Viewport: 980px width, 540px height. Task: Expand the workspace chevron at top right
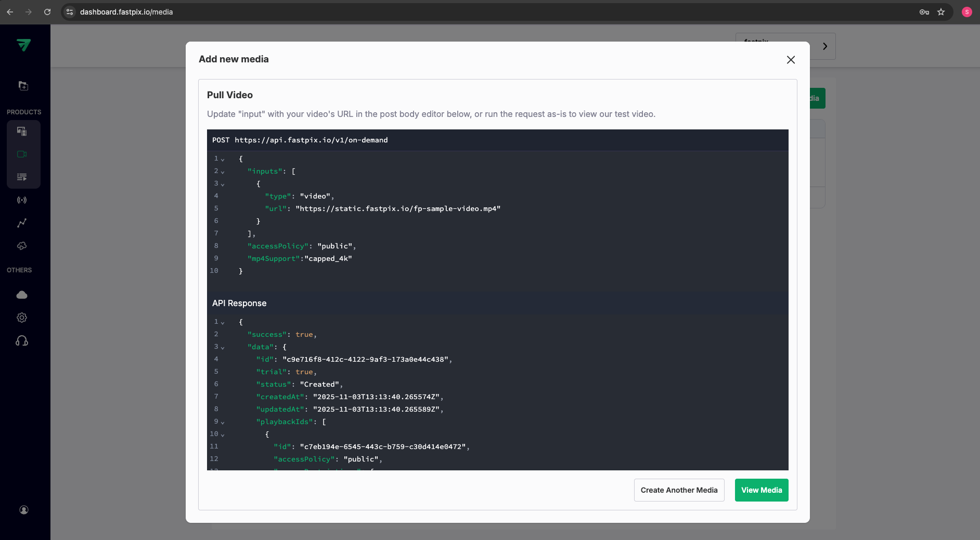click(824, 46)
